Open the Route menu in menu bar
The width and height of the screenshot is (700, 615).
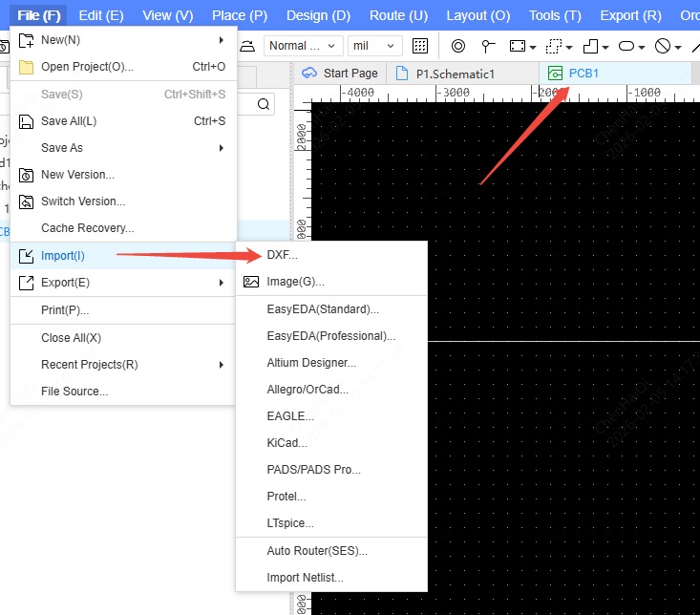(398, 15)
